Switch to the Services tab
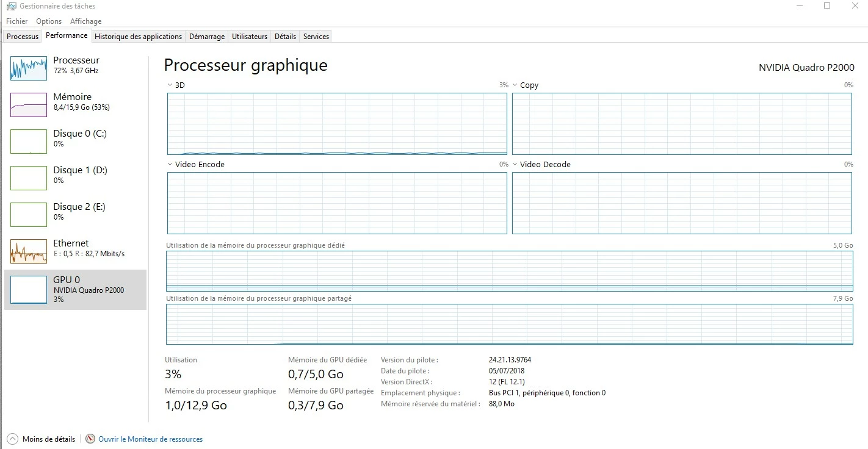 point(316,37)
